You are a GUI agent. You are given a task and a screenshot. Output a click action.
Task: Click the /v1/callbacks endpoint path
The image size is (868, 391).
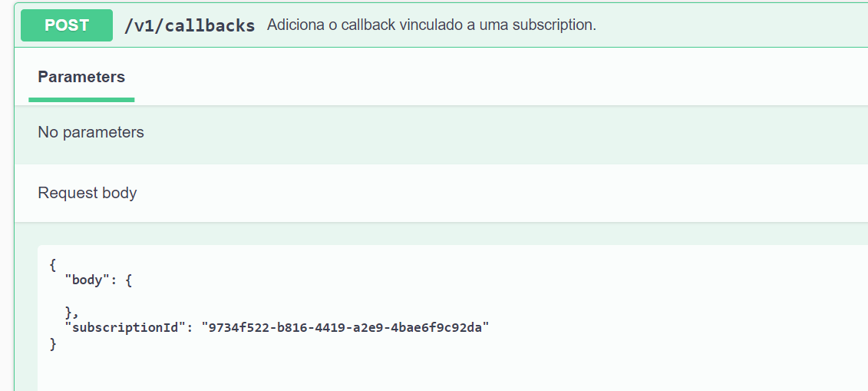point(190,25)
